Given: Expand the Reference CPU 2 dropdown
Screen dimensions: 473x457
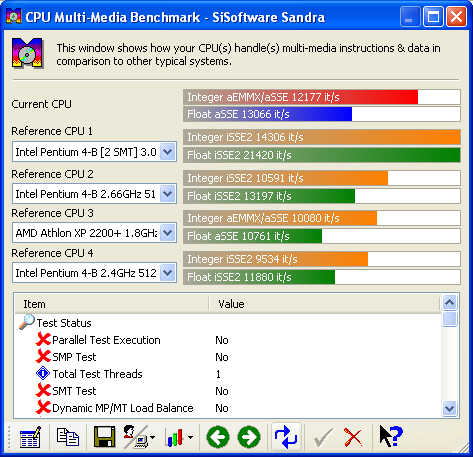Looking at the screenshot, I should point(167,194).
